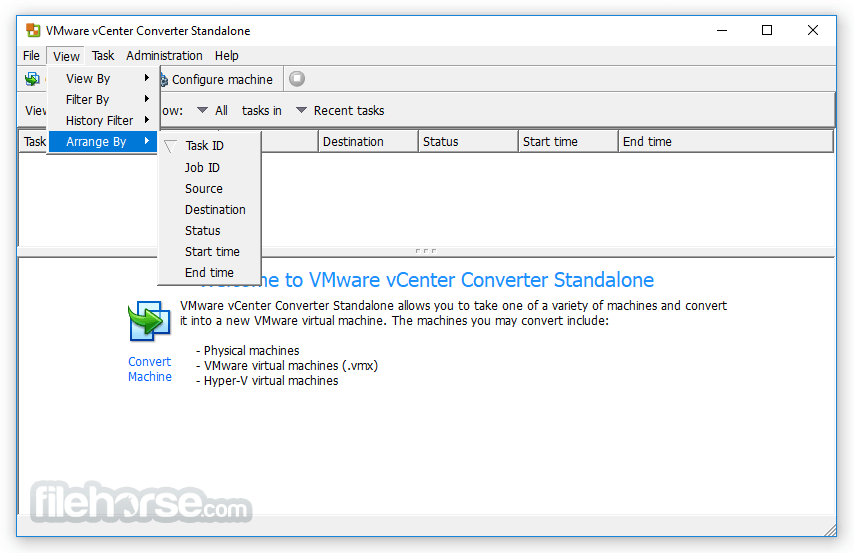Image resolution: width=854 pixels, height=553 pixels.
Task: Close the open View menu
Action: [x=66, y=56]
